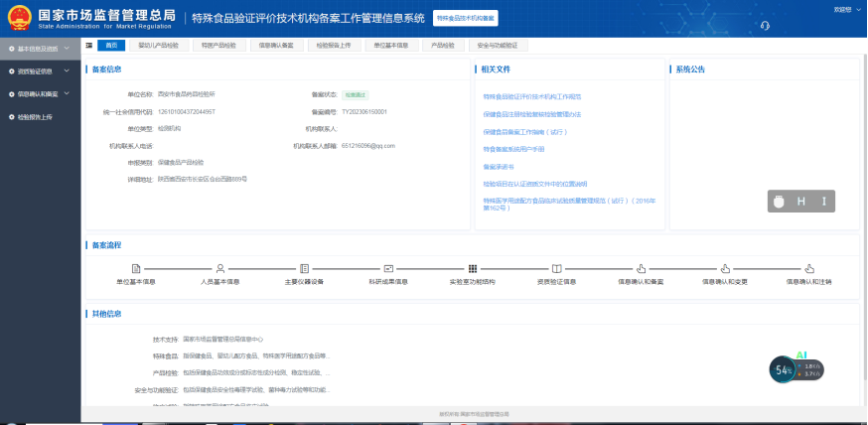Open the 备案承诺书 link

499,167
